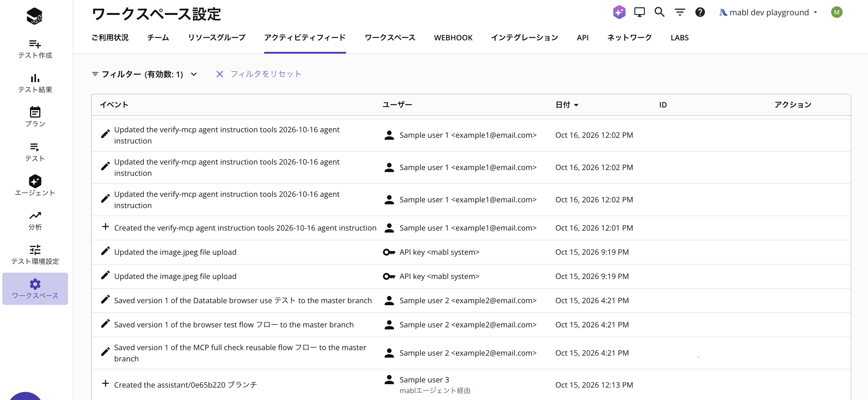868x400 pixels.
Task: Select Created the assistant/0e65b220 ブランチ row
Action: [471, 385]
